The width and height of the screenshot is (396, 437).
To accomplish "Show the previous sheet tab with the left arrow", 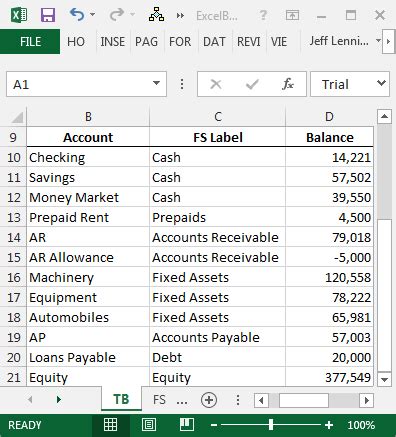I will pos(30,399).
